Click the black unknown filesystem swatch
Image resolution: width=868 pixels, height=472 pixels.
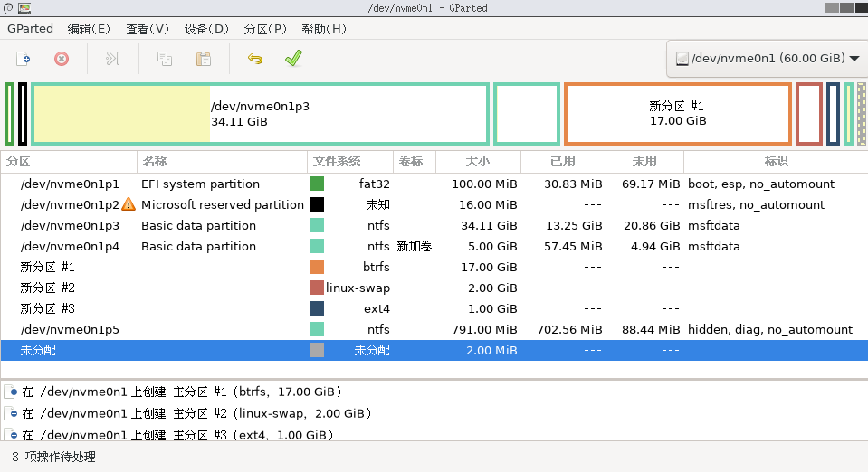(x=317, y=204)
